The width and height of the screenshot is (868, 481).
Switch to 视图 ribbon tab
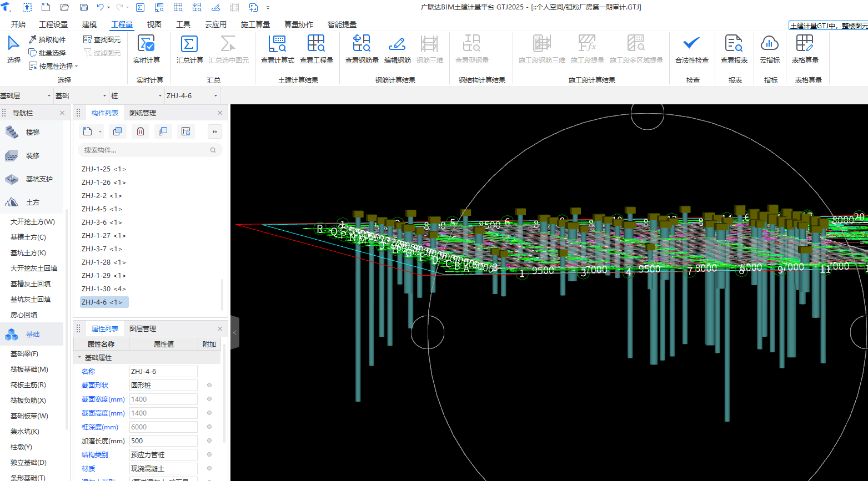(x=154, y=24)
